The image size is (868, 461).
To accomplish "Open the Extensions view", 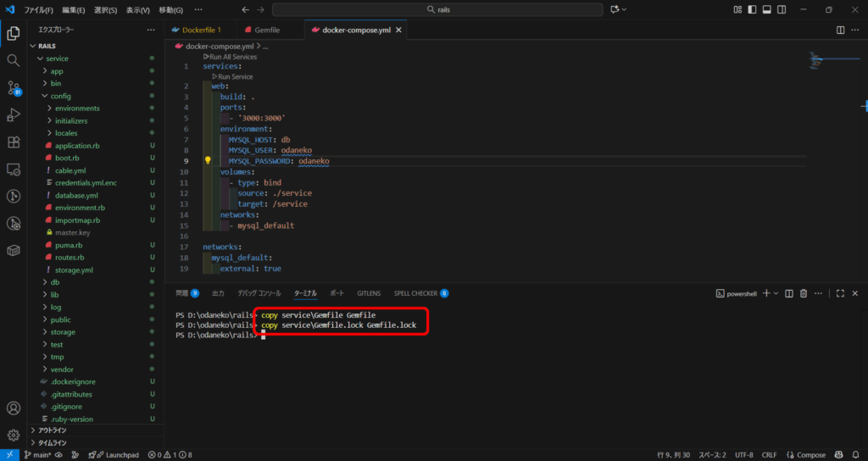I will coord(13,142).
